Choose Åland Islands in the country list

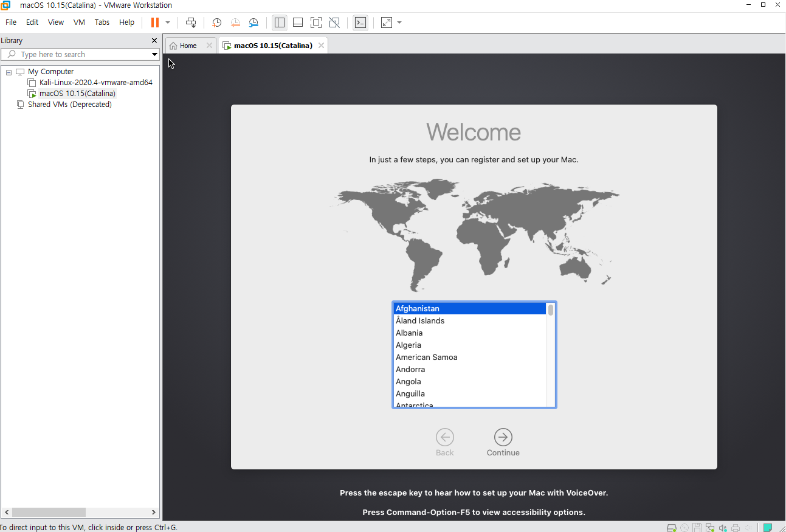click(x=470, y=321)
